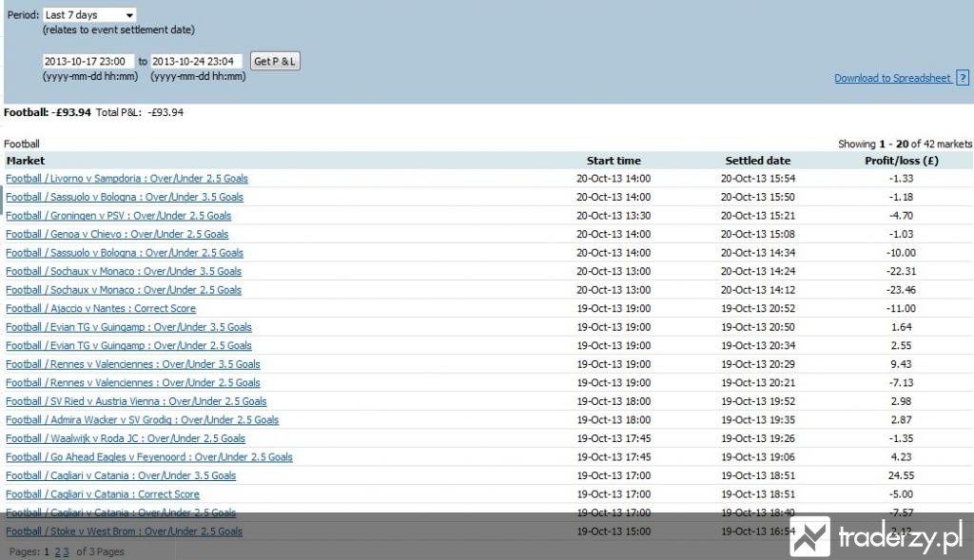Click the Start time column header

[614, 161]
